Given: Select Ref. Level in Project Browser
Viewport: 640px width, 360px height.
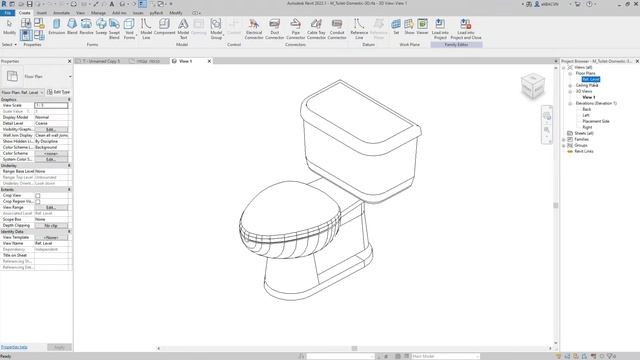Looking at the screenshot, I should pyautogui.click(x=591, y=79).
